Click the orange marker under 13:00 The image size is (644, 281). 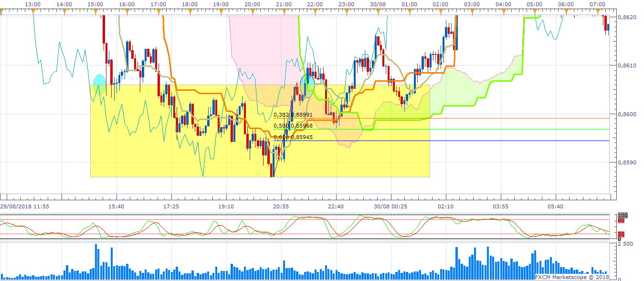click(x=32, y=11)
